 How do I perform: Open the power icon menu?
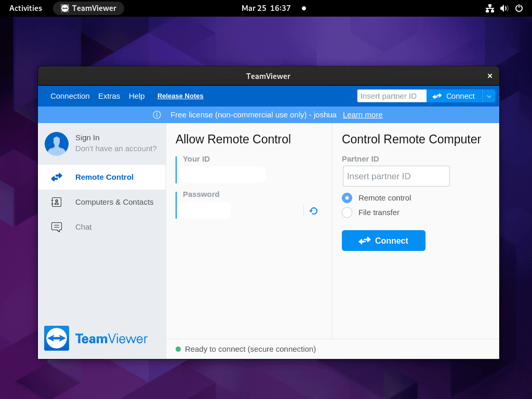pos(519,8)
